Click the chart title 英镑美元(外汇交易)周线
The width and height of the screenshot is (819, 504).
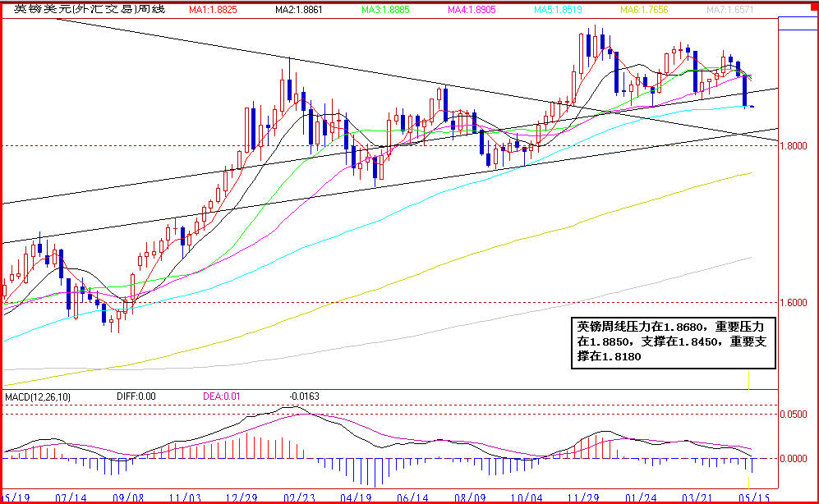click(90, 9)
